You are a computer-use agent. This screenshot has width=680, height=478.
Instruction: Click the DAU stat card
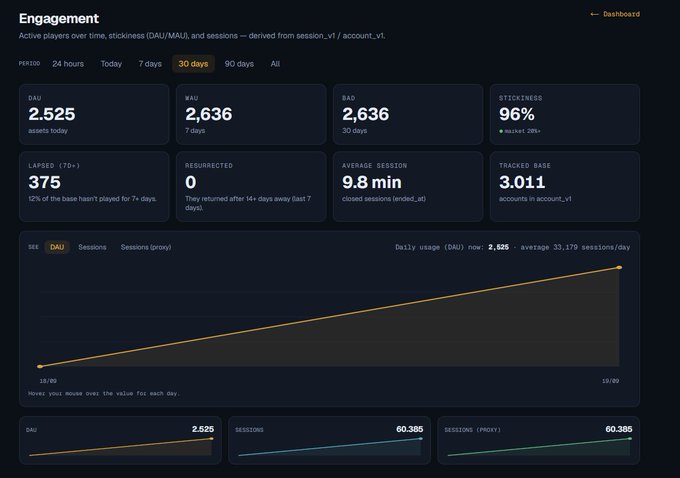click(x=94, y=115)
